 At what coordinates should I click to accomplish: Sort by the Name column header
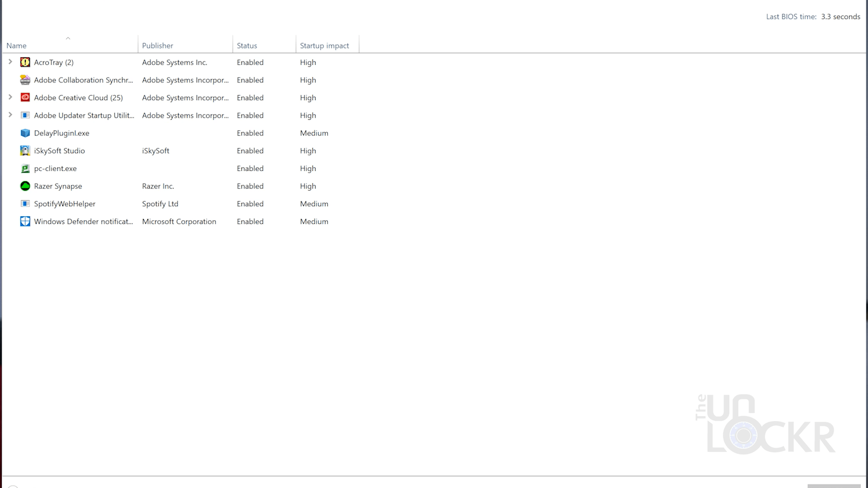pyautogui.click(x=17, y=46)
